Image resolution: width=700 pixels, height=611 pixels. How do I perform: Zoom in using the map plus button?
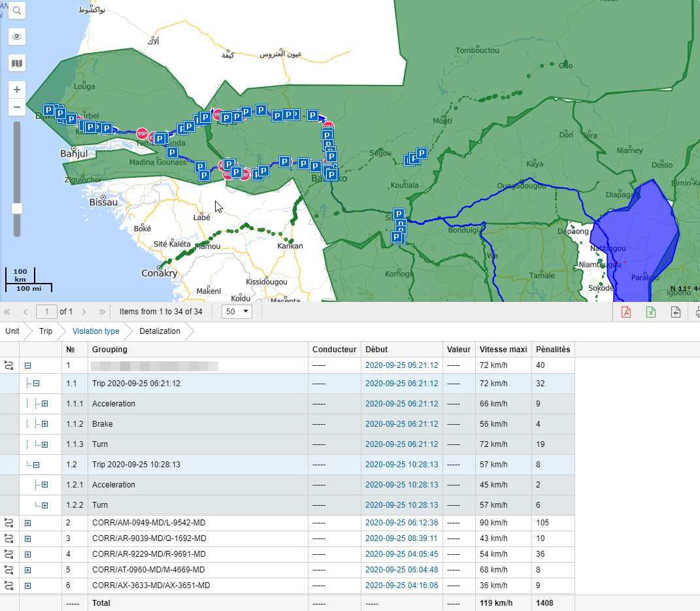tap(17, 90)
